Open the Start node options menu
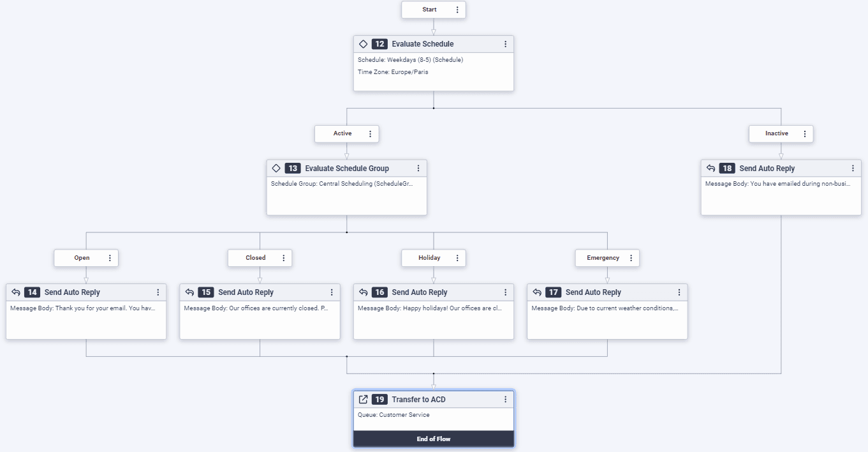 (457, 10)
